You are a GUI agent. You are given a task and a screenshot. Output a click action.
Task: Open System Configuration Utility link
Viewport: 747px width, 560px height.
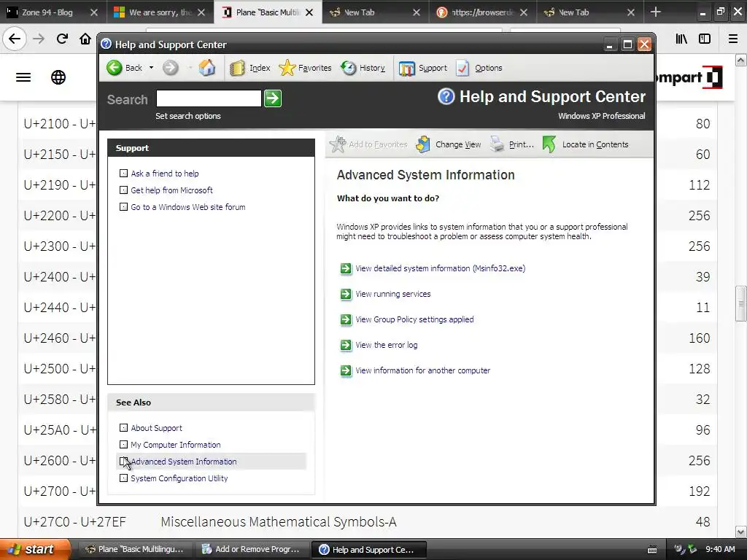[179, 478]
